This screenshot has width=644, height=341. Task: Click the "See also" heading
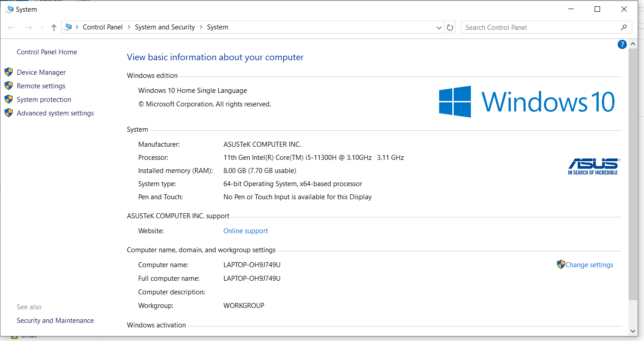[29, 307]
